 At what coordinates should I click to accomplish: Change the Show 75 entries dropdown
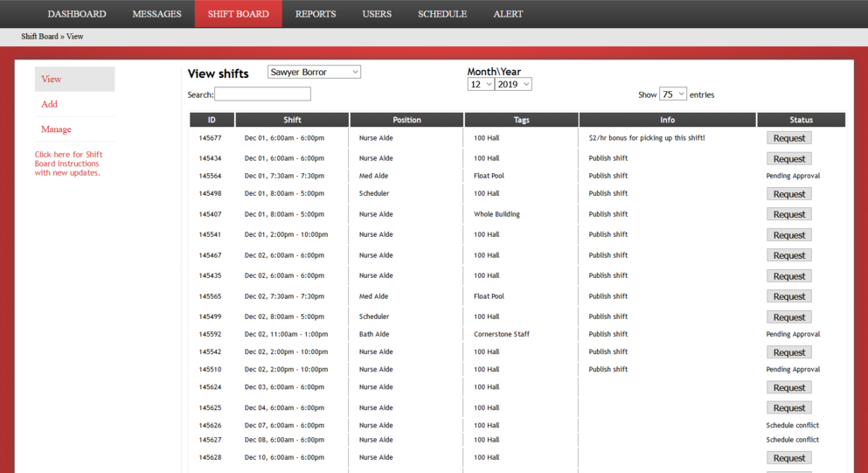point(672,94)
